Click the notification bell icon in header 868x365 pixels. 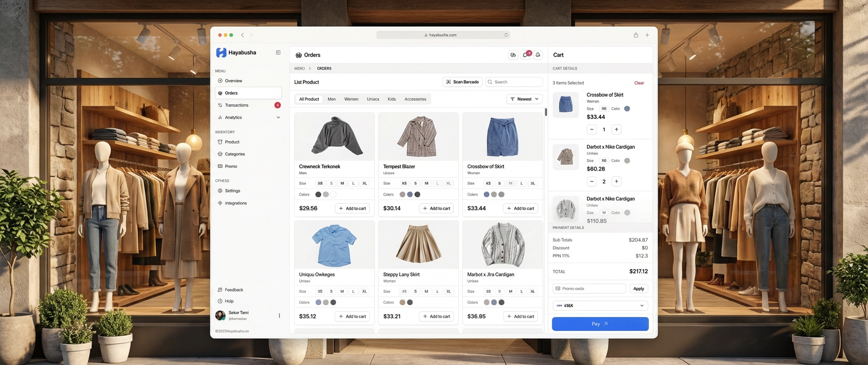[x=538, y=55]
